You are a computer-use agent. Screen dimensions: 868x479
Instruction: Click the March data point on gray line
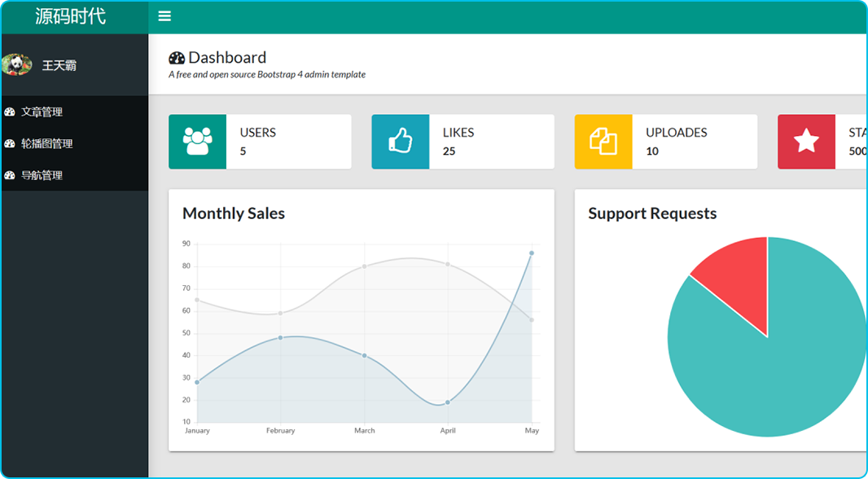pos(364,266)
